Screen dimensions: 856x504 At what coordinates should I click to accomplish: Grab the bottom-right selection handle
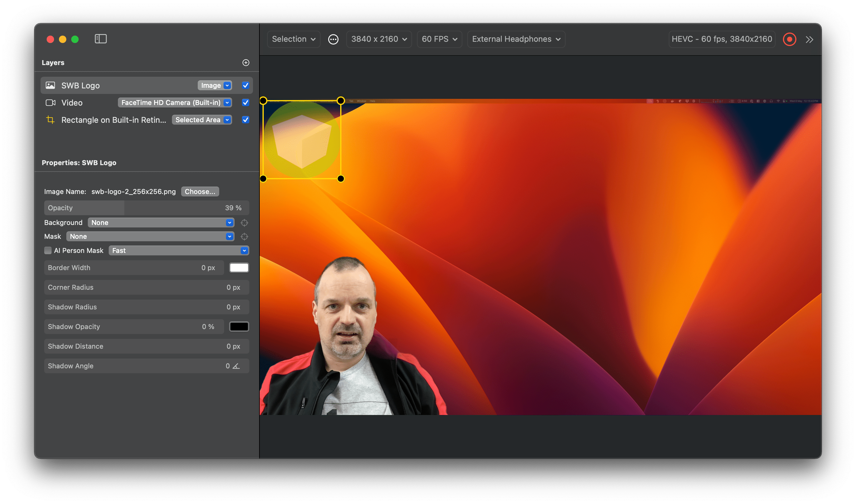pyautogui.click(x=341, y=179)
